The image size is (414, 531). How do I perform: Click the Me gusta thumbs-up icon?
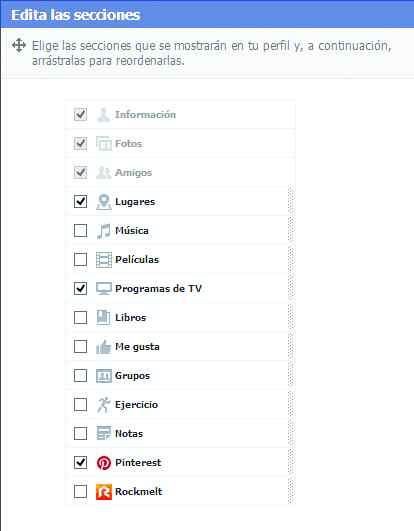(104, 347)
